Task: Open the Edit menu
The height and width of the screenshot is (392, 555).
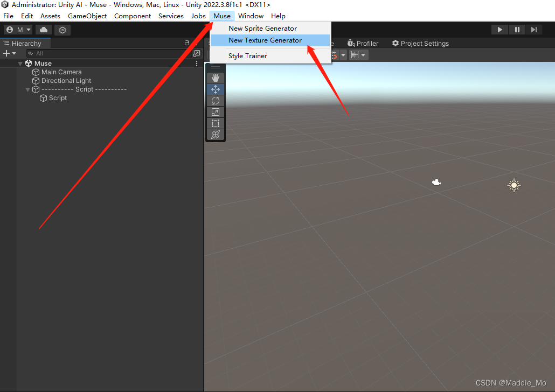Action: pos(27,16)
